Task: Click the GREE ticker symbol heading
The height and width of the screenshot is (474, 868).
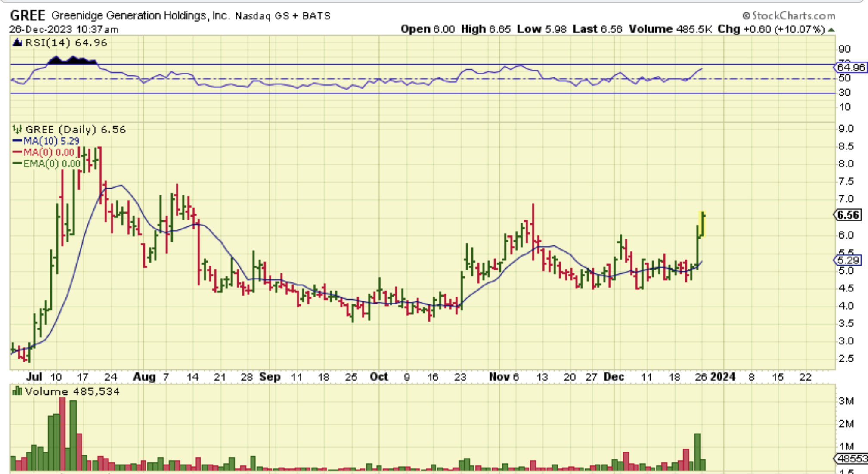Action: pos(28,15)
